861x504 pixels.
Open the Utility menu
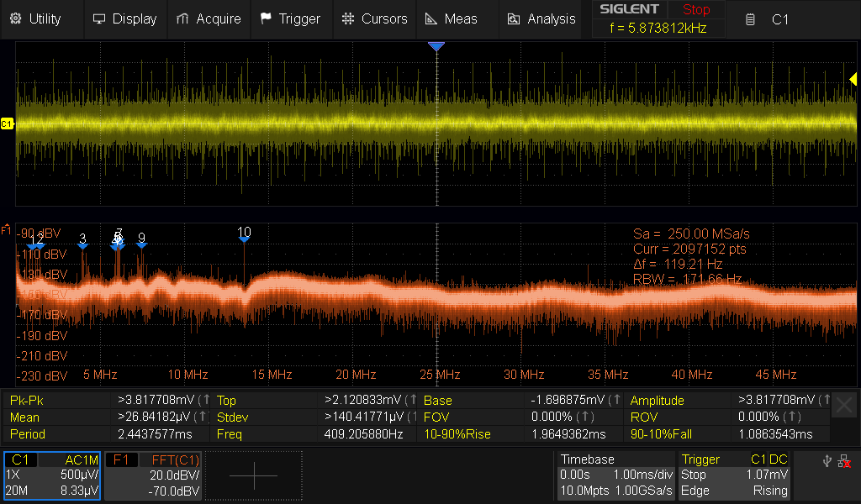(x=36, y=18)
